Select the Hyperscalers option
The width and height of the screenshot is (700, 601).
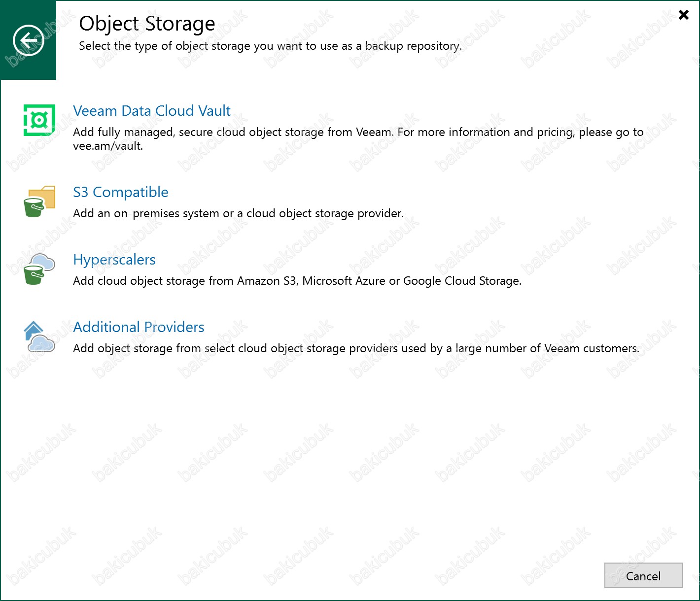114,260
